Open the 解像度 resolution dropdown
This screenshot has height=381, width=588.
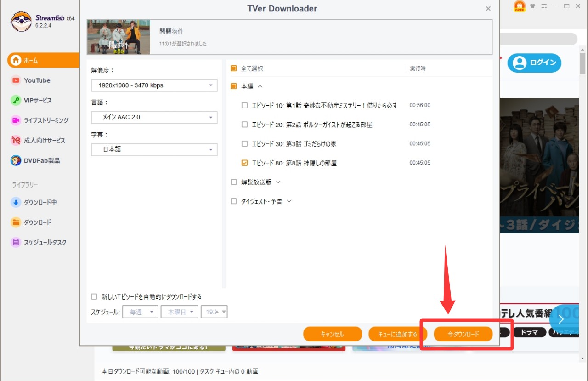pos(154,85)
